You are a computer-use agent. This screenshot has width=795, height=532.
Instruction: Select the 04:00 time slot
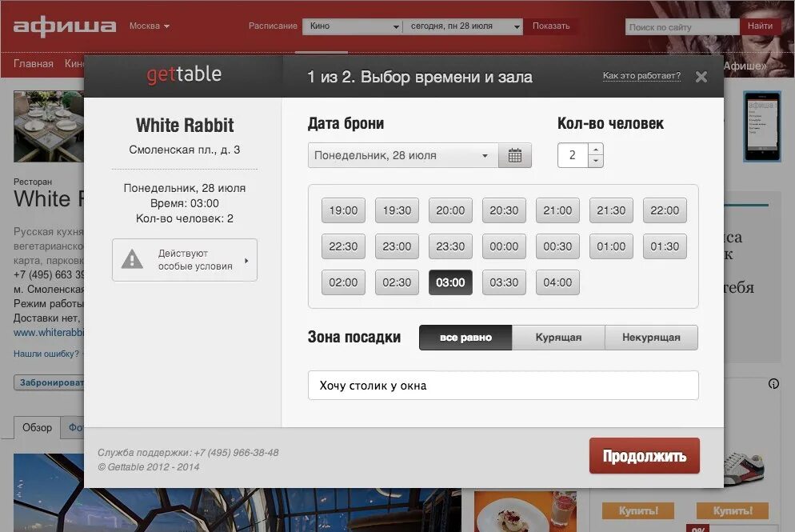[557, 282]
